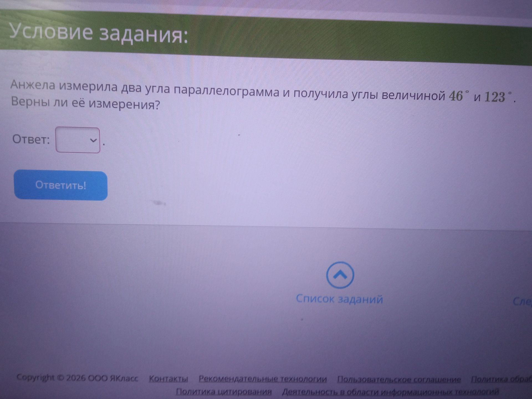
Task: Submit answer with Ответить! button
Action: [x=61, y=185]
